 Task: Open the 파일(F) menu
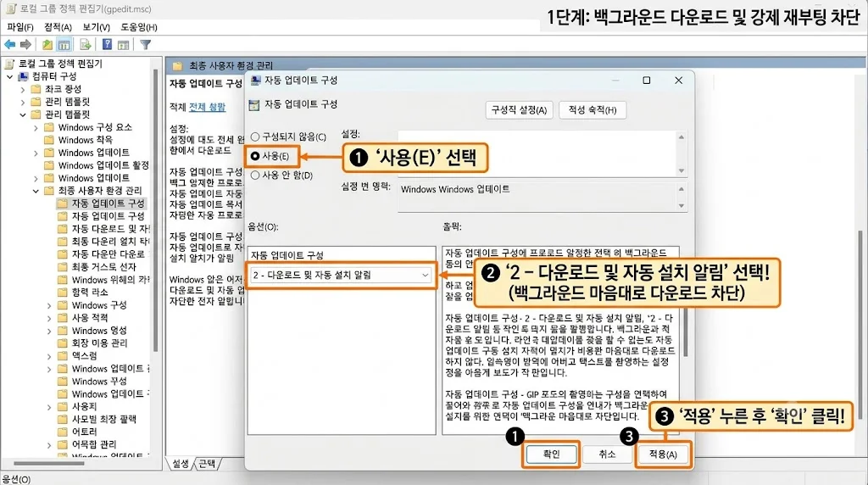click(x=20, y=26)
